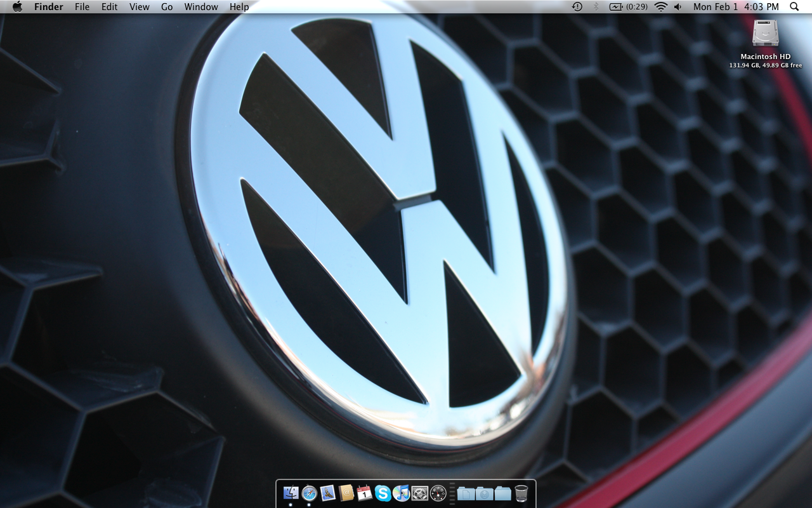Click the Macintosh HD label
The height and width of the screenshot is (508, 812).
(x=766, y=57)
